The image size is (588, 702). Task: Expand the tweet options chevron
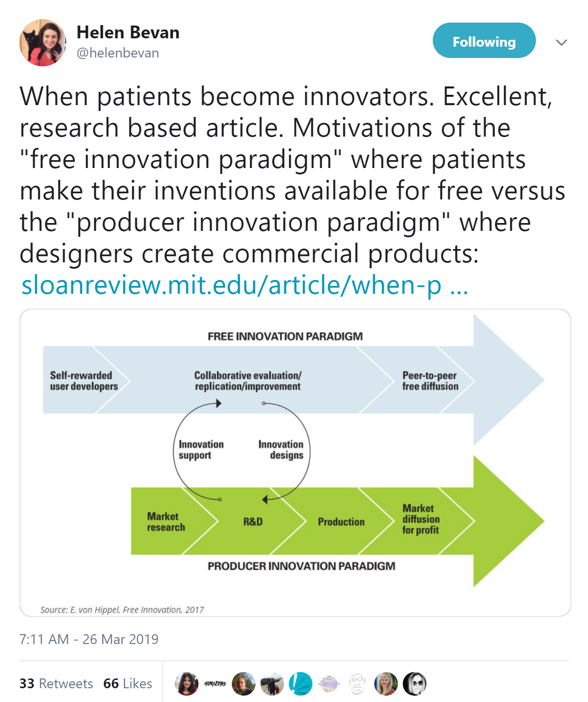(x=561, y=42)
